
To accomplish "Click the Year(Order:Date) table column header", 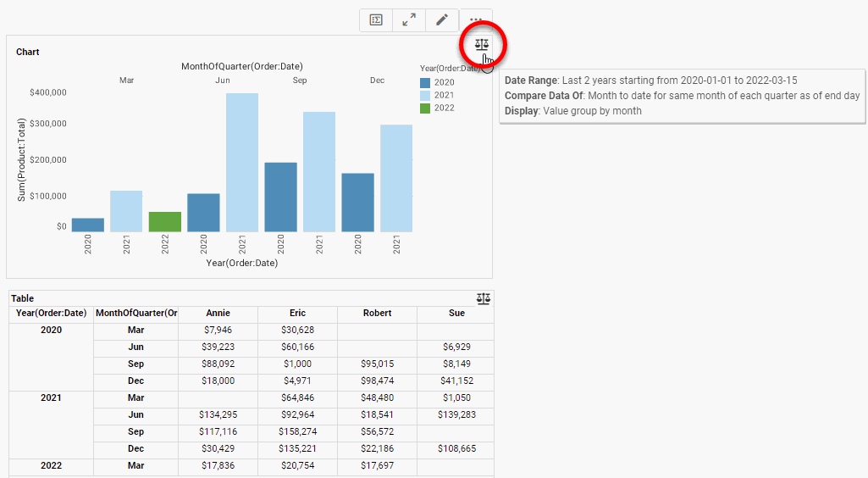I will (52, 313).
